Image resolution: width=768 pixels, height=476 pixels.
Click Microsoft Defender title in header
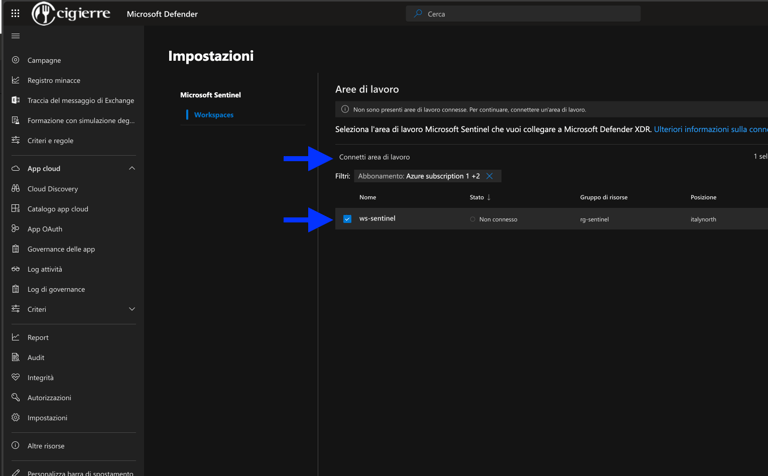click(x=162, y=14)
